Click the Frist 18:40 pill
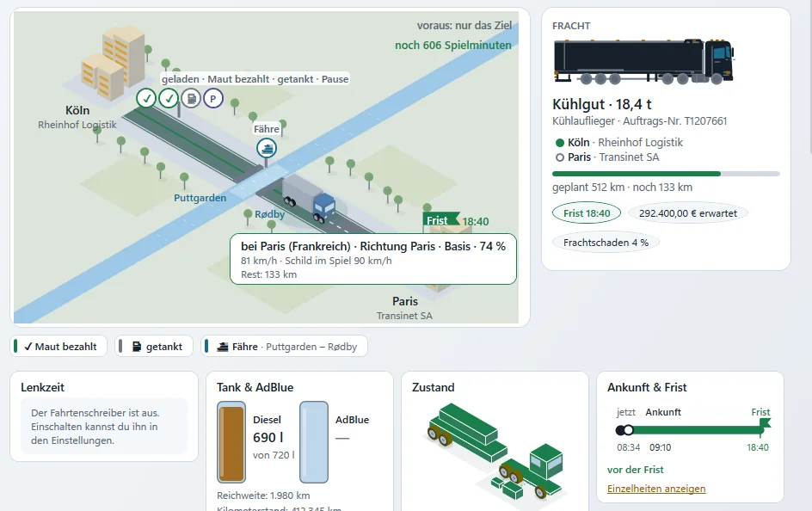The width and height of the screenshot is (812, 511). coord(587,213)
